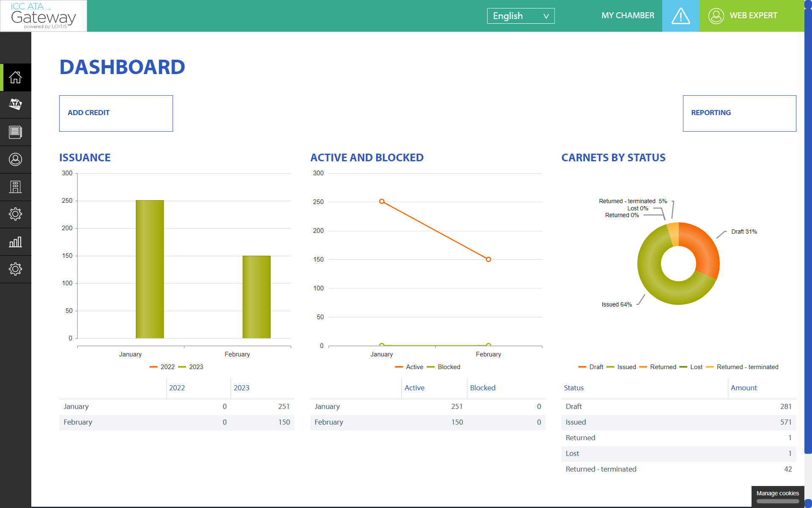Click the bottom gear sidebar icon

pos(16,269)
